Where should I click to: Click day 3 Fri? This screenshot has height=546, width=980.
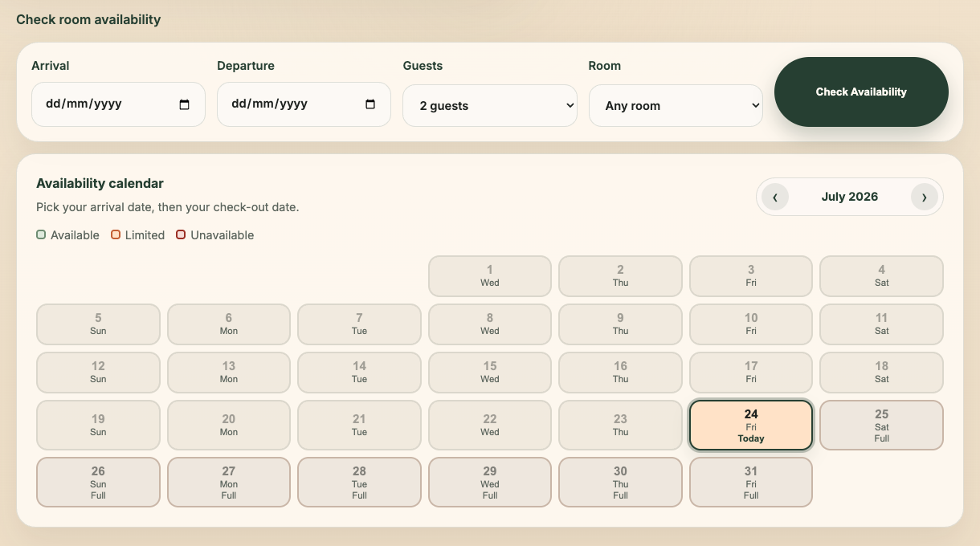[x=751, y=276]
